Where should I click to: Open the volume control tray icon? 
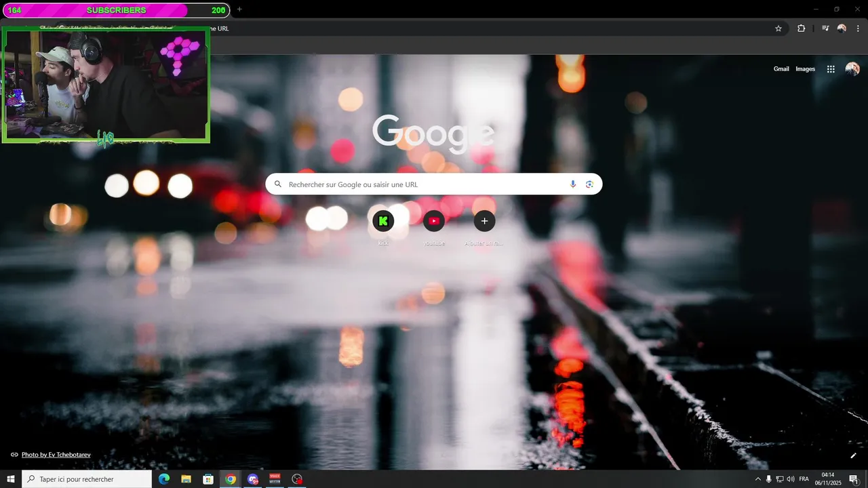[x=791, y=479]
